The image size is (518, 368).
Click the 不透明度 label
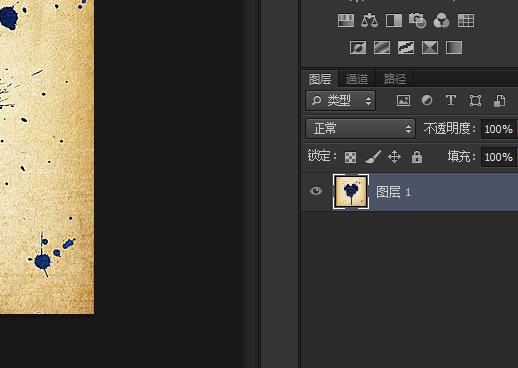click(449, 128)
